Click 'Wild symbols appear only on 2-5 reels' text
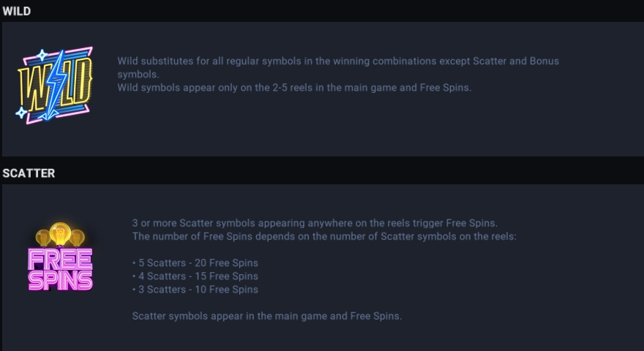This screenshot has height=351, width=644. pos(294,88)
